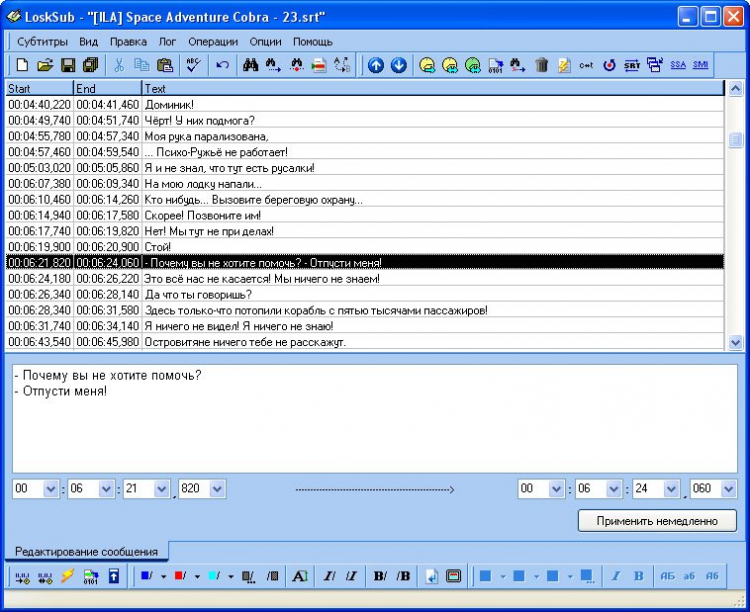The image size is (750, 612).
Task: Select the row 'На мою лодку напали...'
Action: 365,184
